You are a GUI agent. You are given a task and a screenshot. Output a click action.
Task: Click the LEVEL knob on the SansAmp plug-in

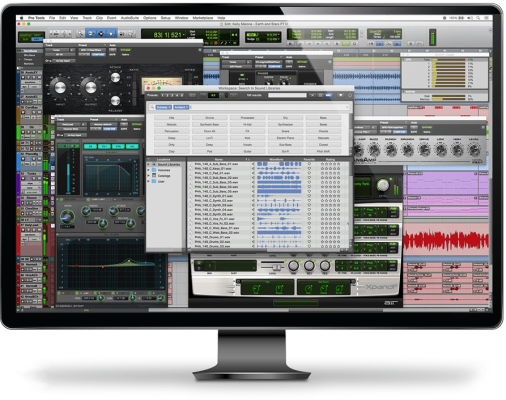474,150
